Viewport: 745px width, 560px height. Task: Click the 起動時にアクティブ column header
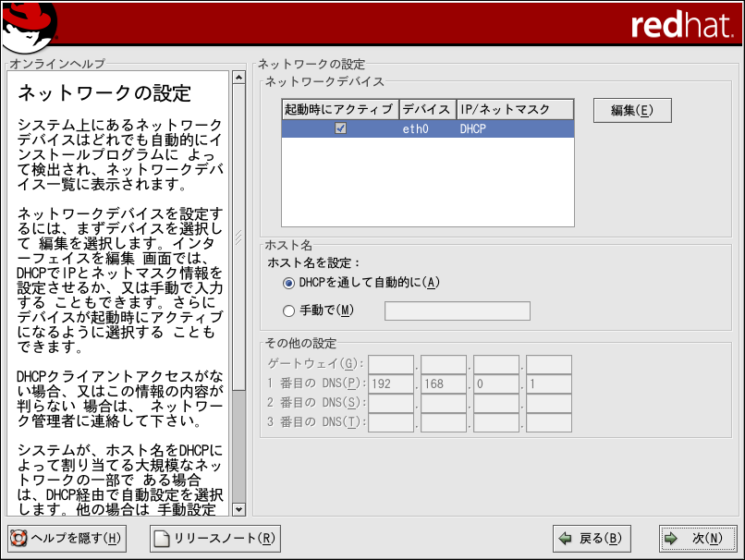[340, 110]
